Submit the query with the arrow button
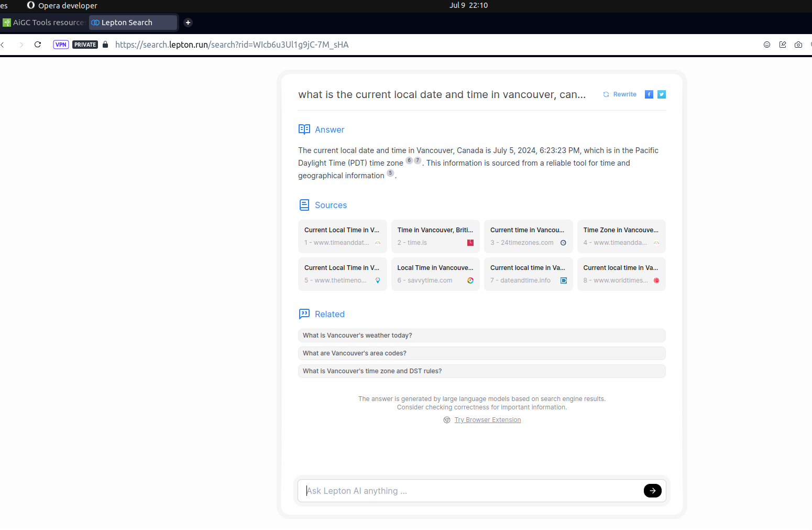Image resolution: width=812 pixels, height=530 pixels. [653, 491]
